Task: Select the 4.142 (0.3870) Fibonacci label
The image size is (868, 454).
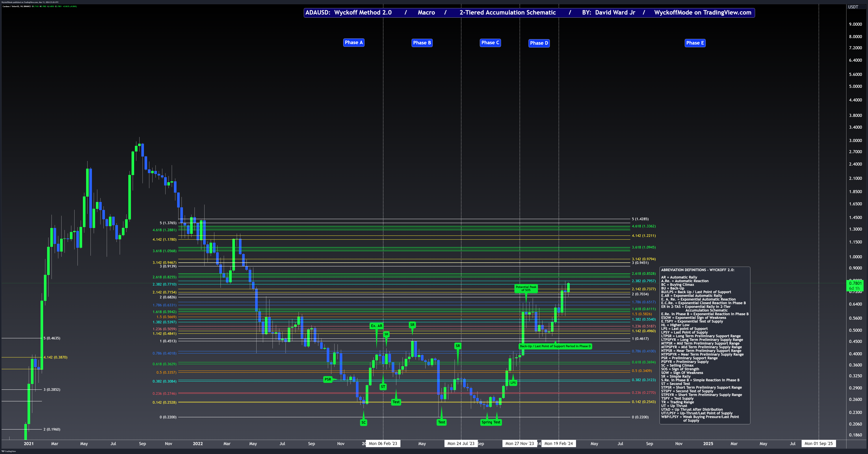Action: [55, 357]
